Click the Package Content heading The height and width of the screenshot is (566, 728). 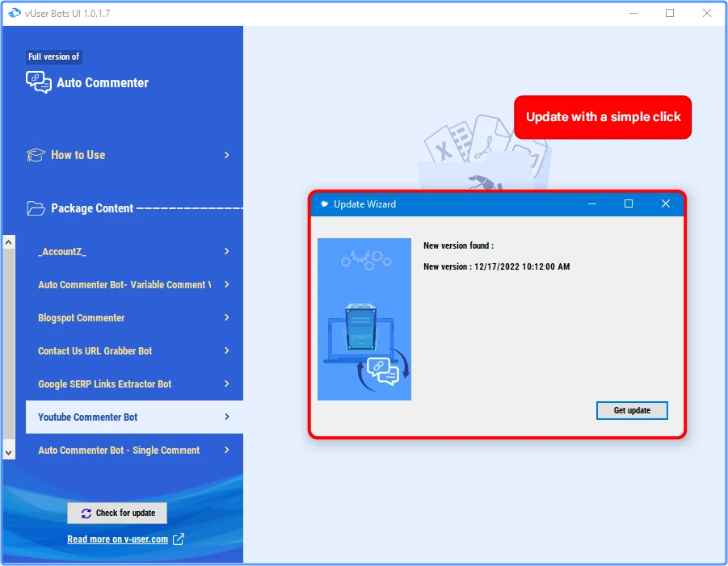92,209
